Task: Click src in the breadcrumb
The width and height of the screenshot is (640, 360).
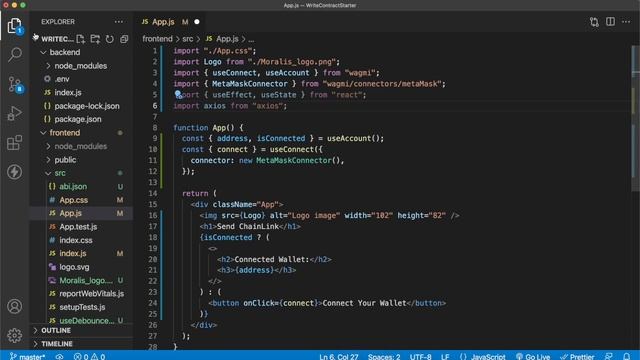Action: [x=188, y=39]
